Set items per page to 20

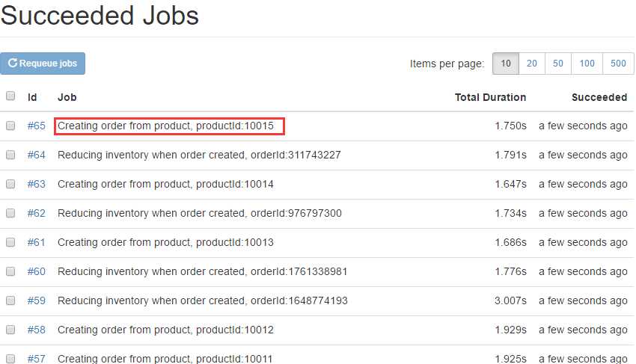(532, 64)
